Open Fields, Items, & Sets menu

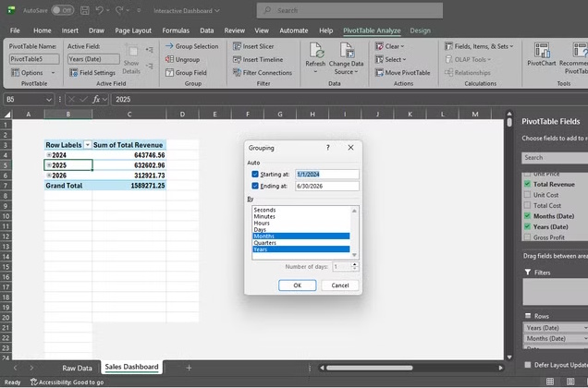[479, 46]
